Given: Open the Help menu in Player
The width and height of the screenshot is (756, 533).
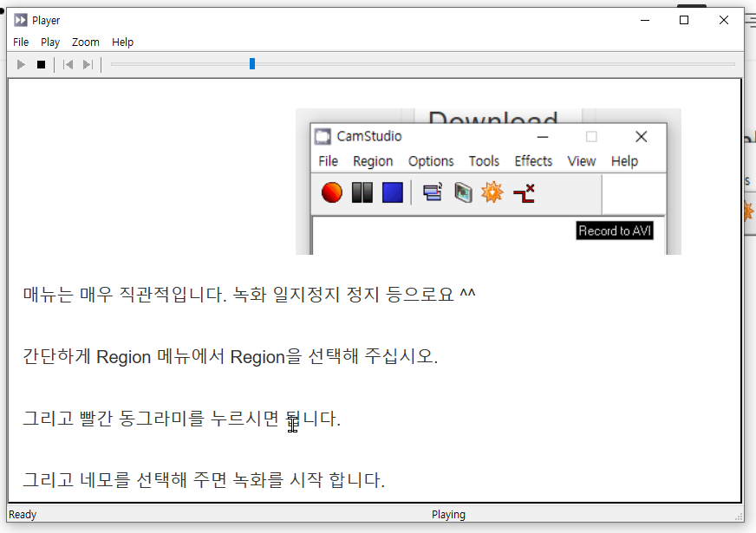Looking at the screenshot, I should click(122, 42).
